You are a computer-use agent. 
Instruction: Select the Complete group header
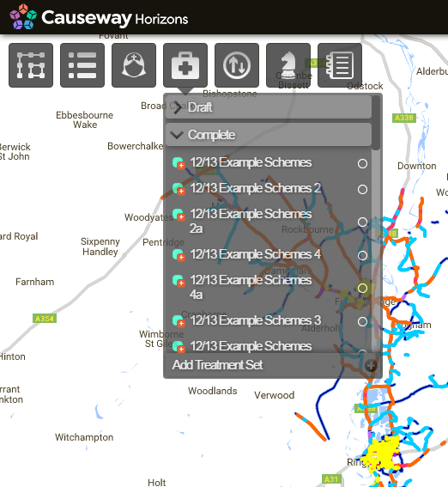point(269,135)
